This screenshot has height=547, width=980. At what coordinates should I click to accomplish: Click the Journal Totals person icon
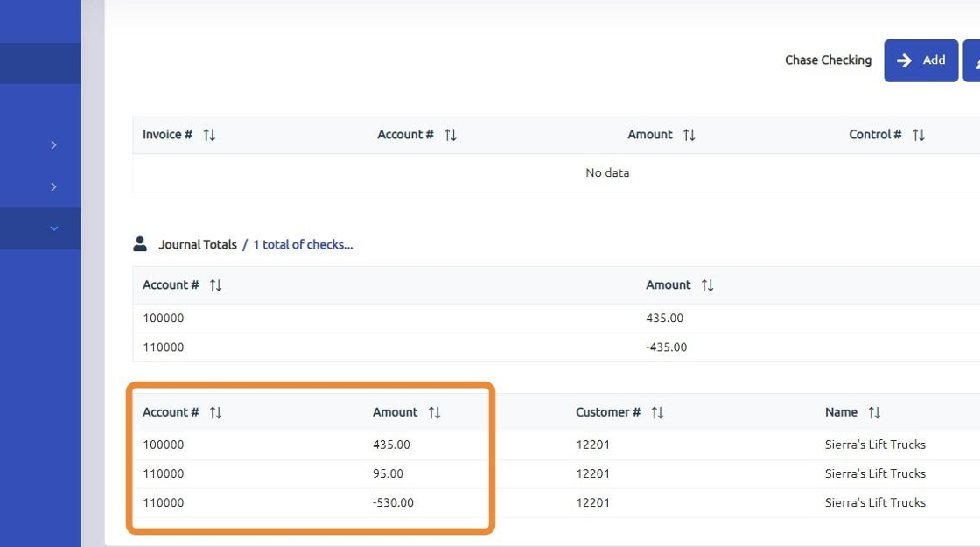(140, 244)
